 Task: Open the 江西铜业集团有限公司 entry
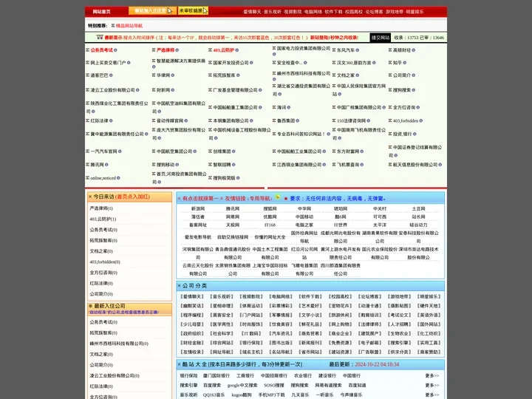point(299,165)
